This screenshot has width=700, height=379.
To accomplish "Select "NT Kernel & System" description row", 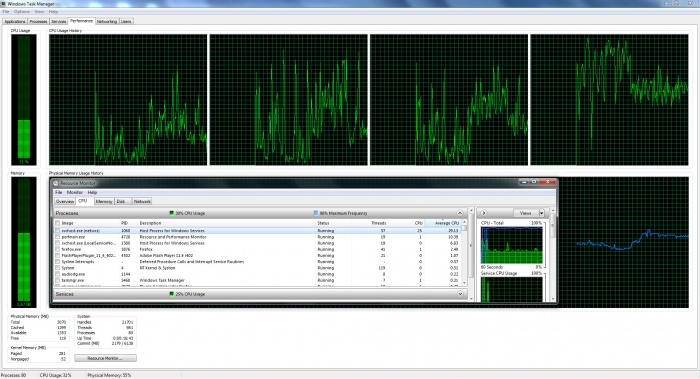I will (x=157, y=268).
